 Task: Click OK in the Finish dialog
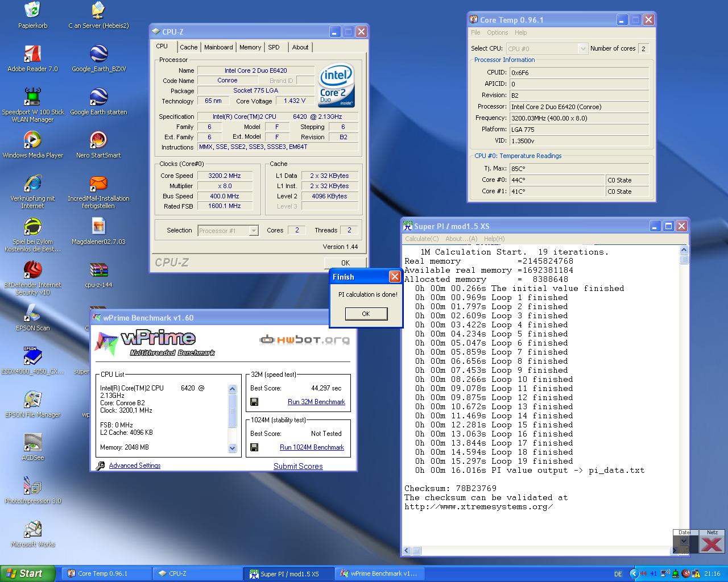[x=366, y=314]
